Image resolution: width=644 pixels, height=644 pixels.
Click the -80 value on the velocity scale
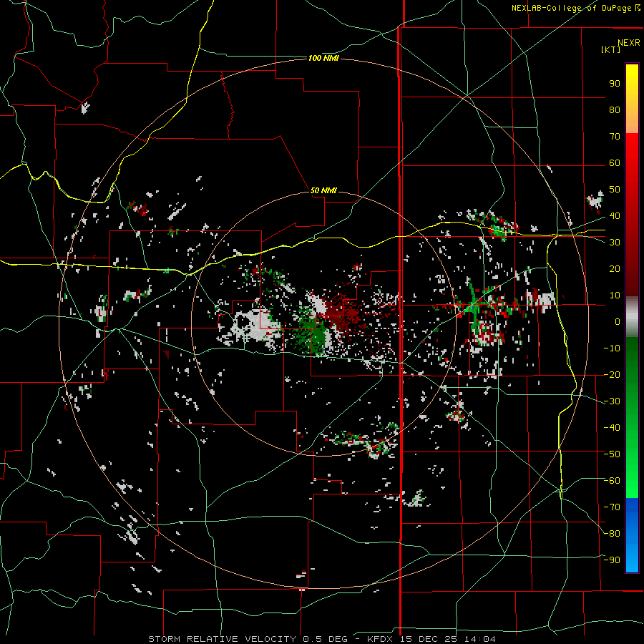point(612,534)
